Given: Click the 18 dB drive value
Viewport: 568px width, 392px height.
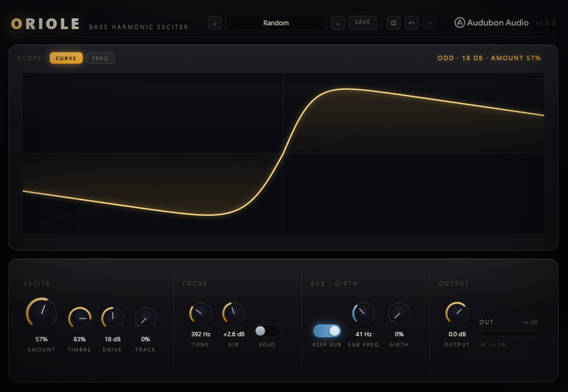Looking at the screenshot, I should [113, 339].
